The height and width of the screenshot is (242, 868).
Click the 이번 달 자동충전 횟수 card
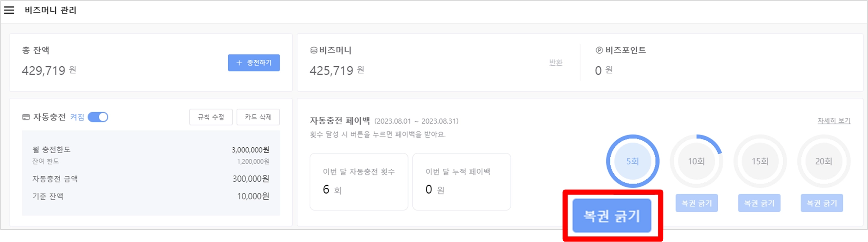click(x=359, y=182)
